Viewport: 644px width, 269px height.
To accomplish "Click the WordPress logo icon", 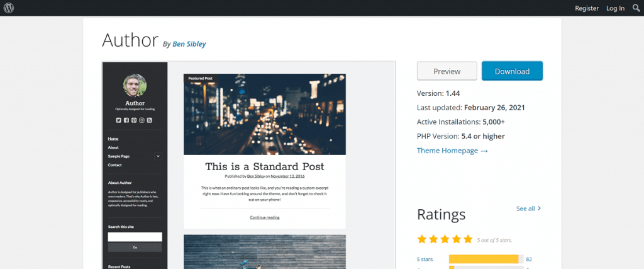I will click(8, 8).
